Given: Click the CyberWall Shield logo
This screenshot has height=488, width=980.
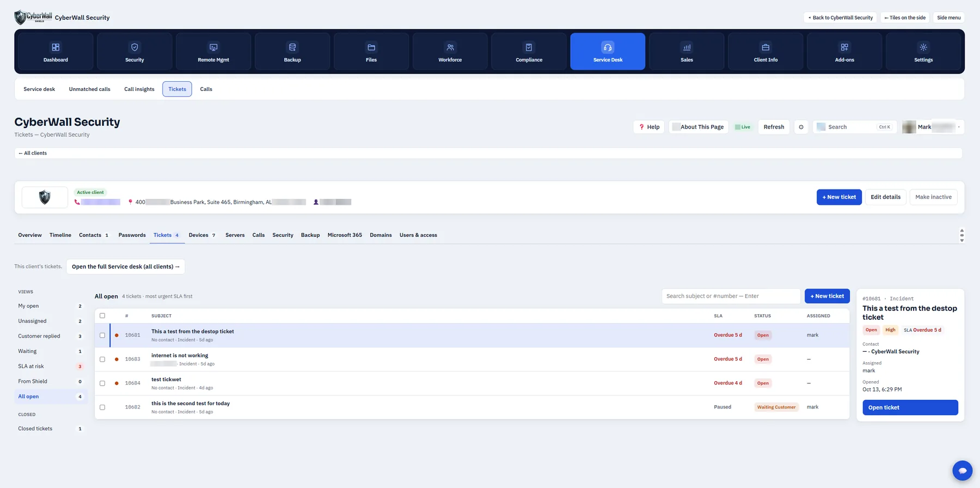Looking at the screenshot, I should (33, 17).
